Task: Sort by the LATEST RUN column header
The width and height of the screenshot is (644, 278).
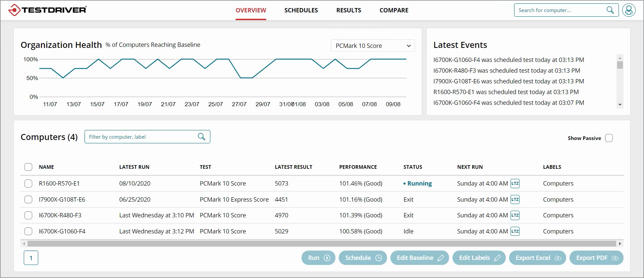Action: pyautogui.click(x=134, y=167)
